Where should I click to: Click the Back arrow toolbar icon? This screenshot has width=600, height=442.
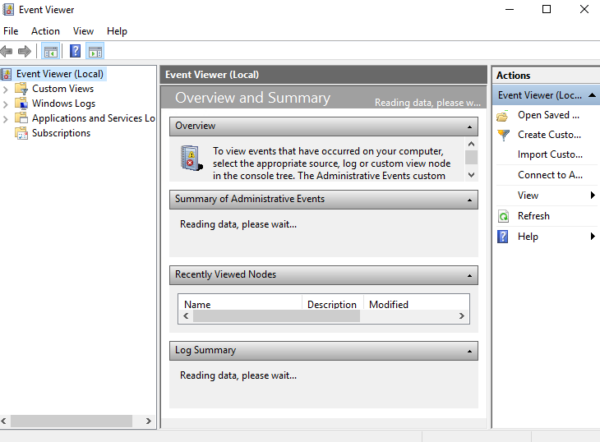pyautogui.click(x=8, y=51)
